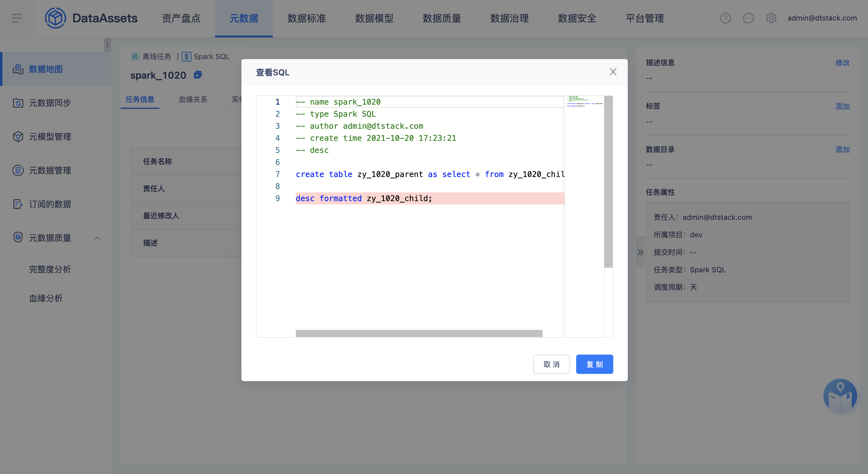This screenshot has width=868, height=474.
Task: Collapse the left sidebar with arrow
Action: pyautogui.click(x=107, y=45)
